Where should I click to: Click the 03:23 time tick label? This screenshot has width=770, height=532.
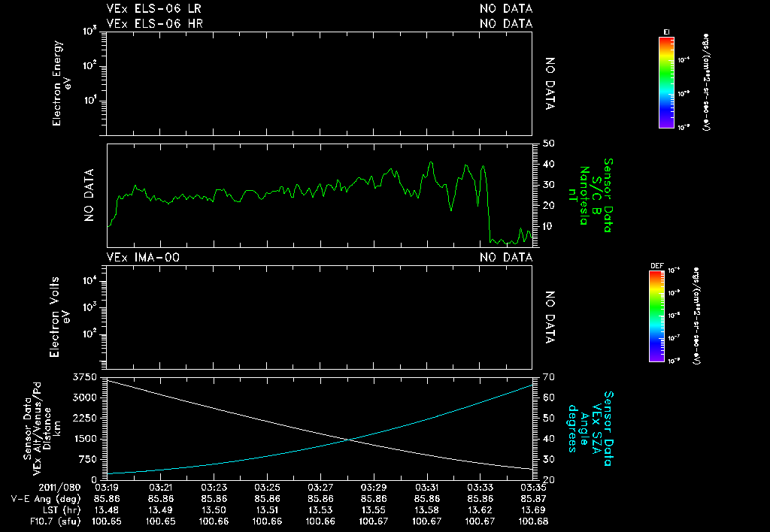coord(214,488)
